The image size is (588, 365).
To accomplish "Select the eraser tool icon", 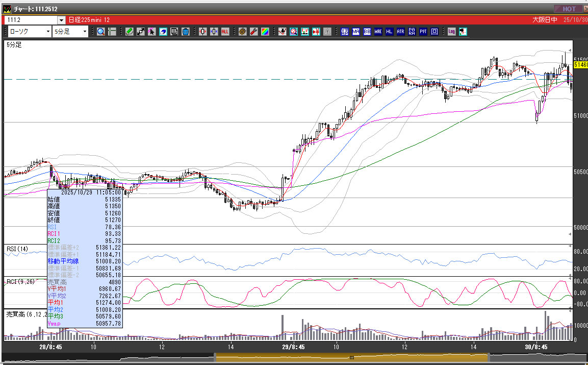I will [163, 32].
